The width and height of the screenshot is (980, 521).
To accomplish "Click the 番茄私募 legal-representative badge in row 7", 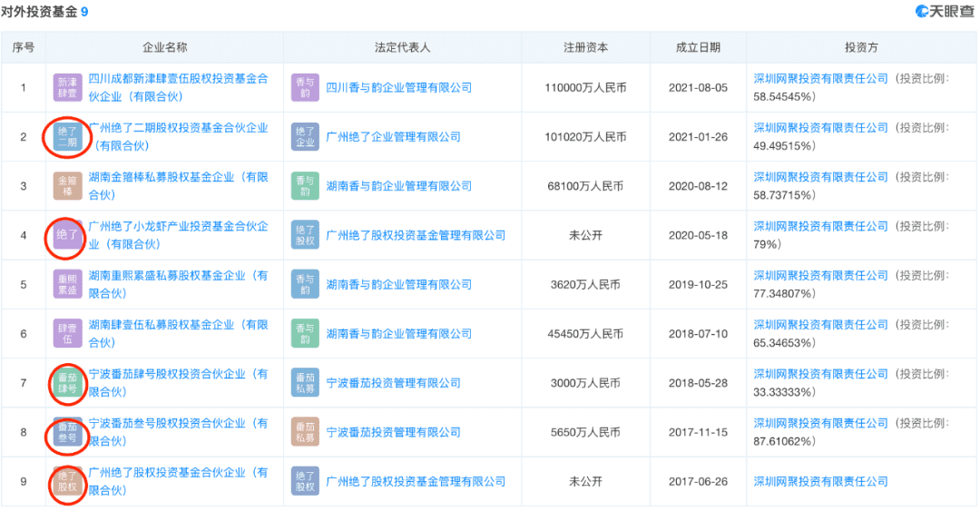I will point(305,383).
